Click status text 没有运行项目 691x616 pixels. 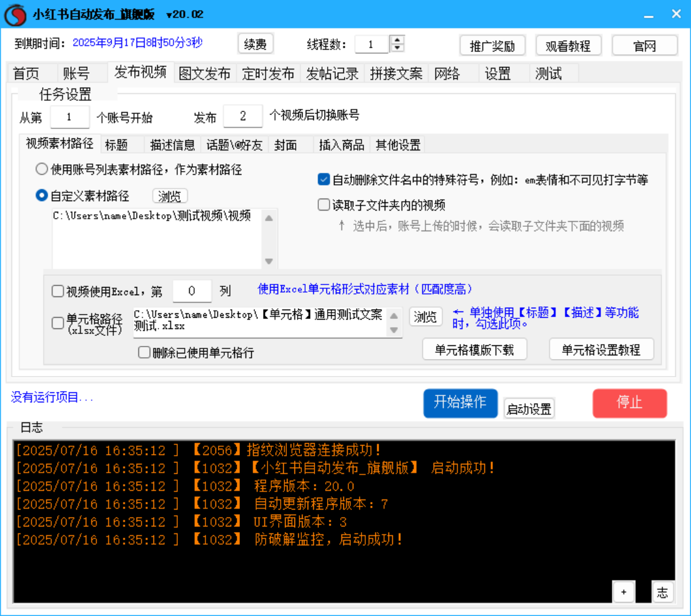tap(51, 397)
